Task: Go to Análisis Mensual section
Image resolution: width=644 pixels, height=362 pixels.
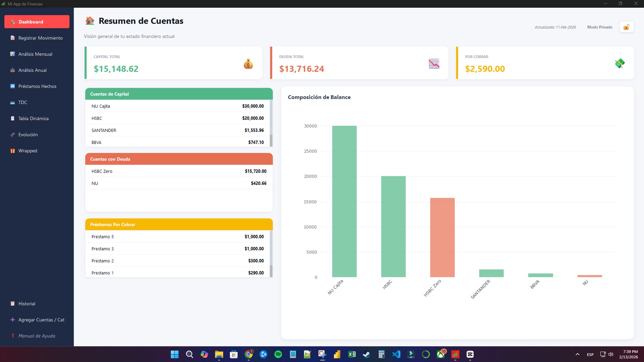Action: point(35,54)
